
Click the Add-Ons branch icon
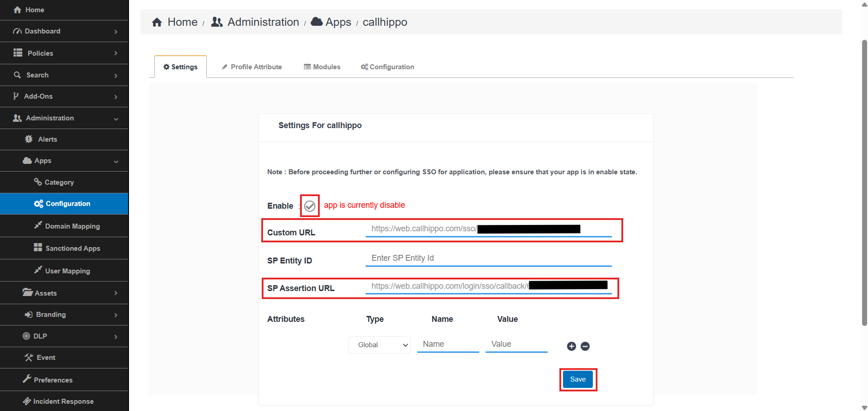[16, 96]
